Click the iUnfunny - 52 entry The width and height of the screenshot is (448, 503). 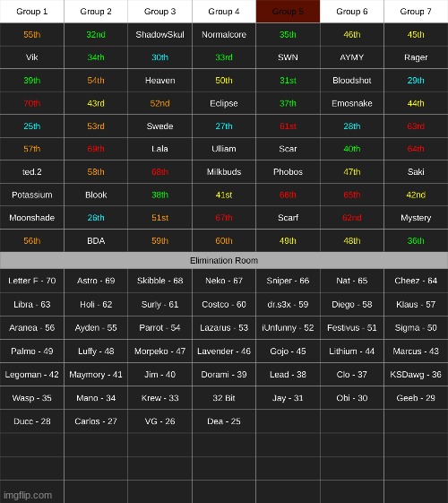pos(288,327)
